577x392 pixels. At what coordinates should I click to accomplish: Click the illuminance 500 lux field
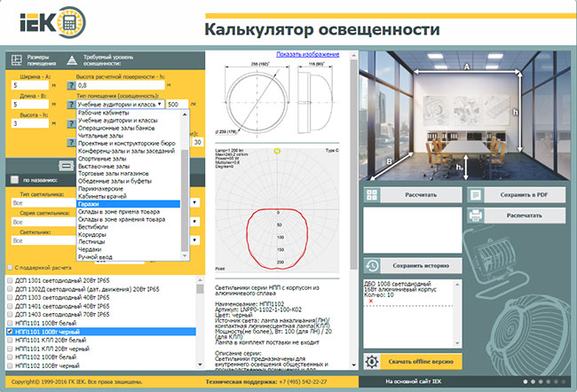177,105
